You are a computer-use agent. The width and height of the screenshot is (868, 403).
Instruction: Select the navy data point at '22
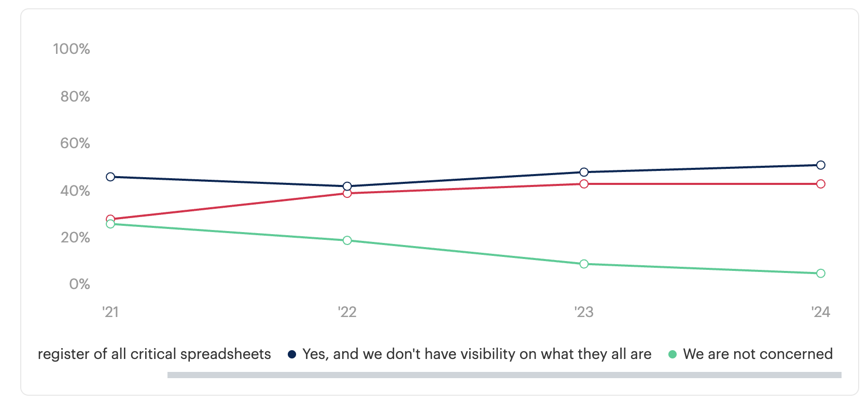pyautogui.click(x=347, y=186)
